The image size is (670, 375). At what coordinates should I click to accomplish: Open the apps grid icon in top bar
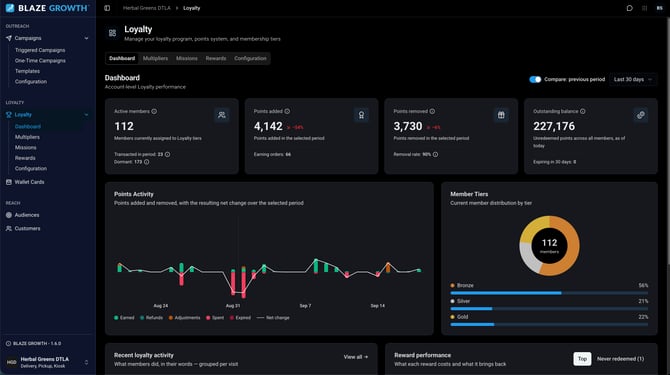(x=644, y=8)
